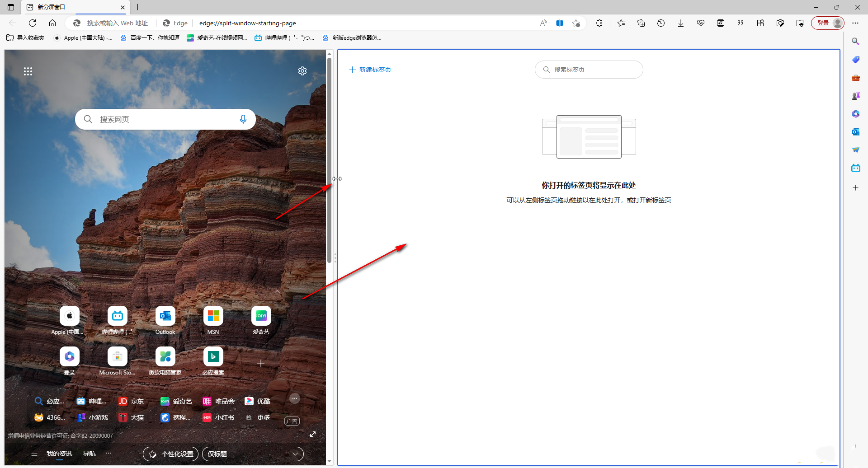Click 搜索标签页 search field

[x=589, y=70]
